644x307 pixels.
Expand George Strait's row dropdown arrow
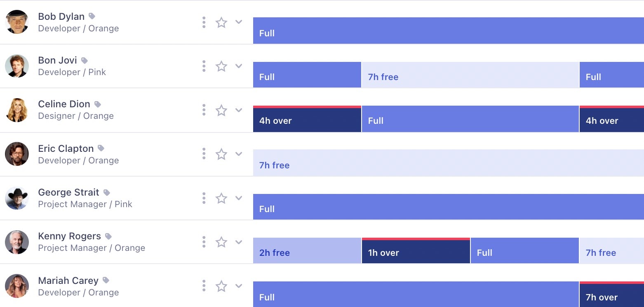pyautogui.click(x=239, y=198)
